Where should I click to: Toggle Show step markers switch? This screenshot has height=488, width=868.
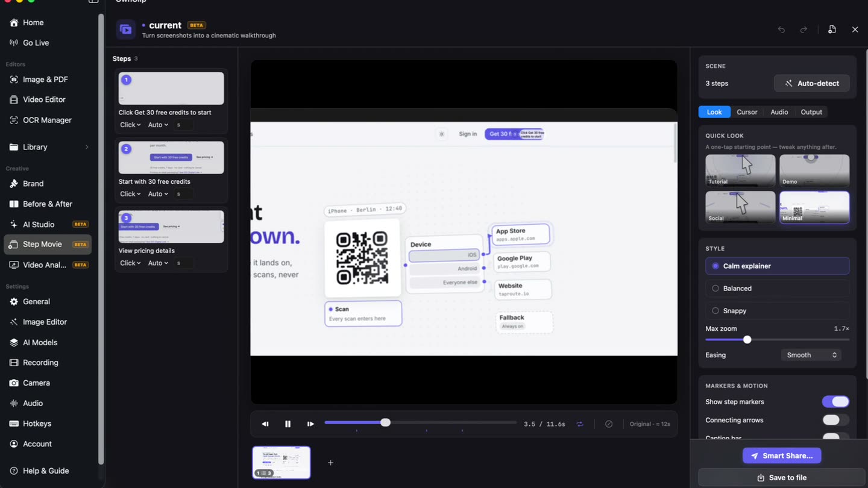835,402
